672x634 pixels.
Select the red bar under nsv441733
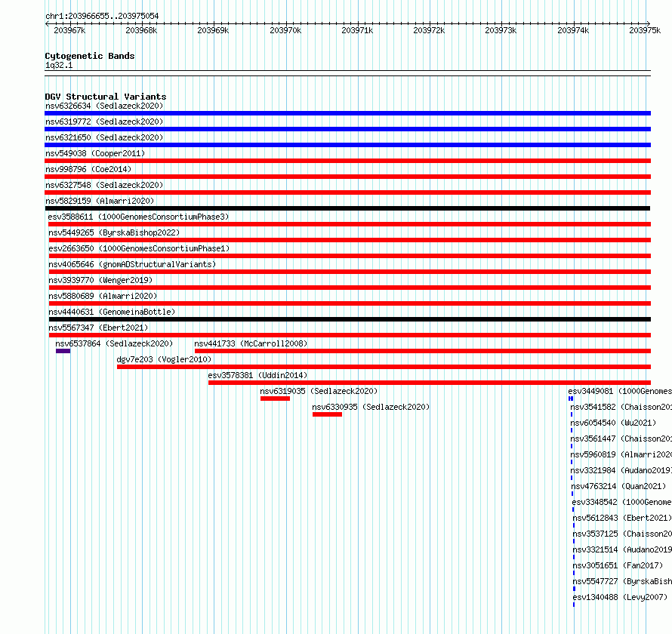pyautogui.click(x=423, y=351)
